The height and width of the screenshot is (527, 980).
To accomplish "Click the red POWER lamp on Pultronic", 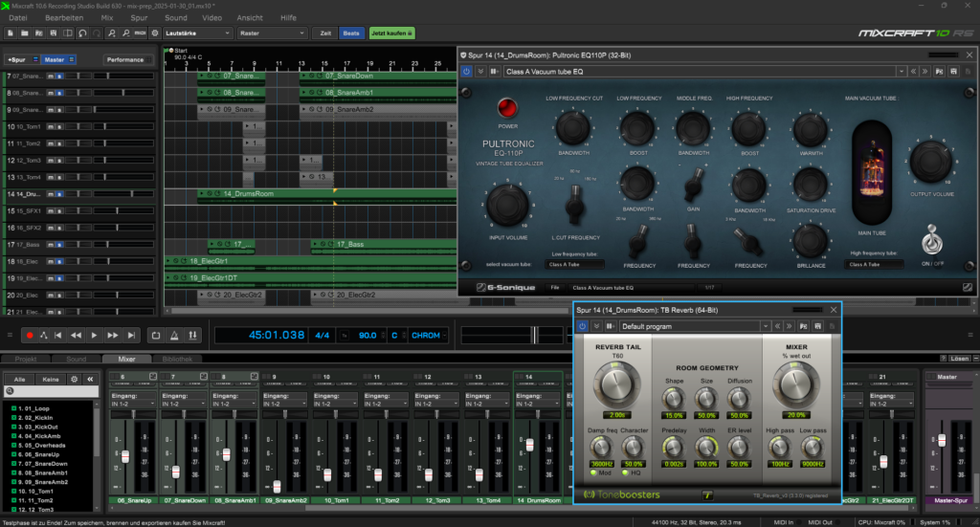I will tap(507, 108).
